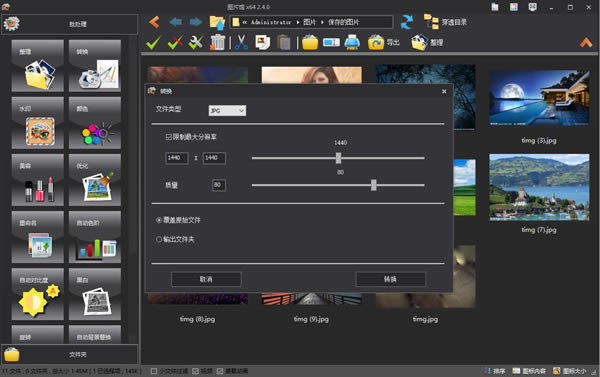Click the copy images icon

tap(263, 42)
